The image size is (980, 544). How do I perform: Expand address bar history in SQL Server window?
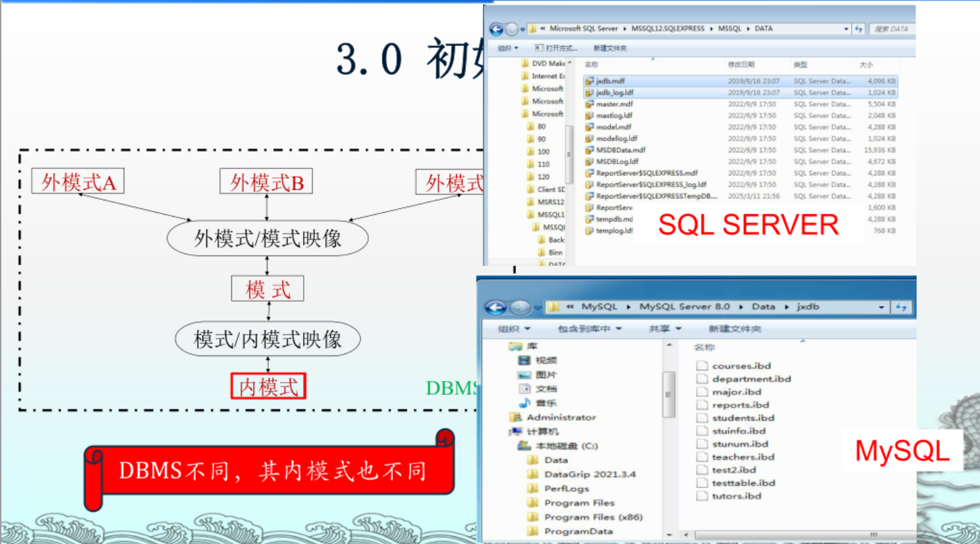point(846,29)
